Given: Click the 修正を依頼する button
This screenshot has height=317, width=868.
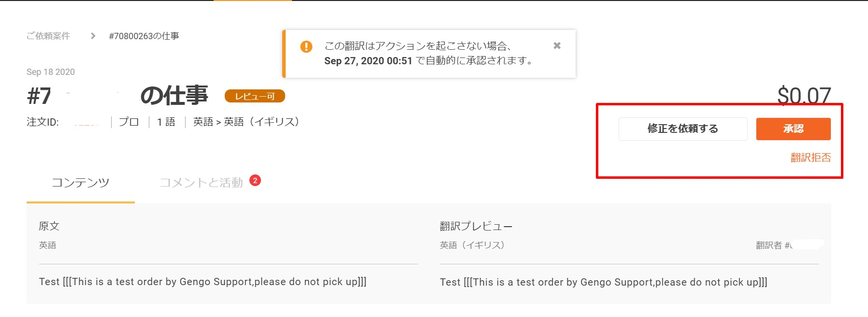Looking at the screenshot, I should coord(683,129).
